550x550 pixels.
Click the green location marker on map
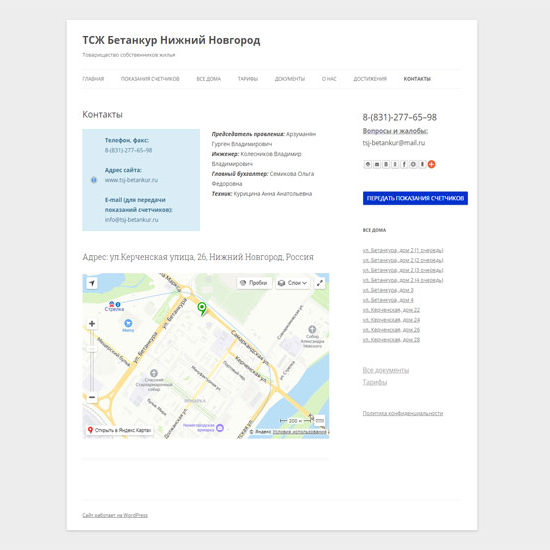pos(202,309)
